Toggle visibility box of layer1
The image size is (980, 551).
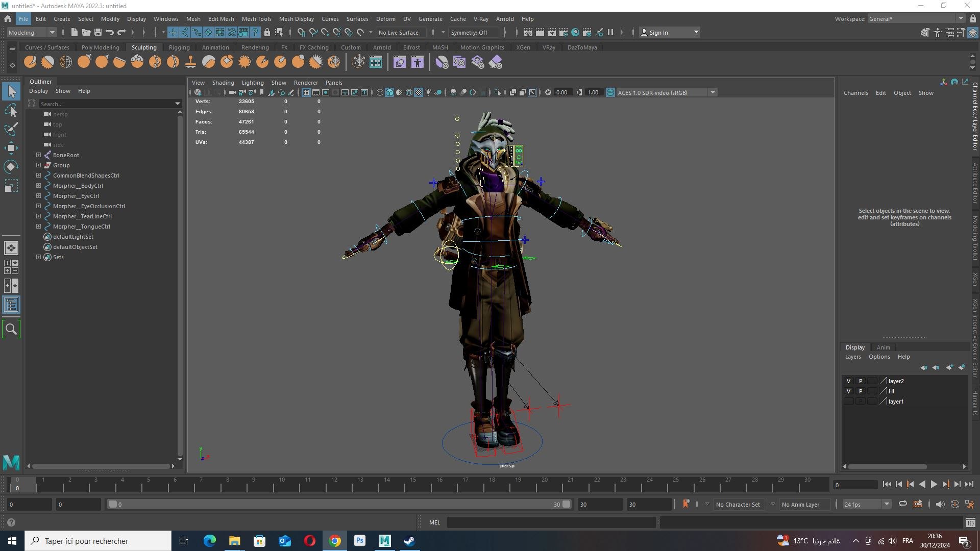tap(848, 402)
